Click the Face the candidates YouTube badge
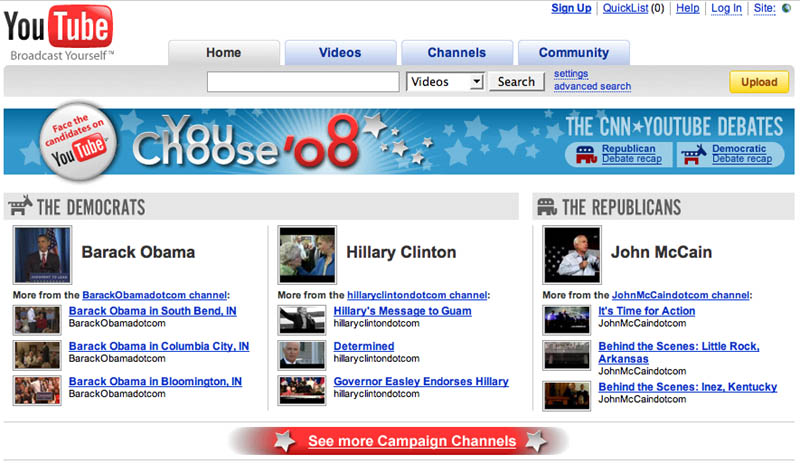 click(x=79, y=142)
